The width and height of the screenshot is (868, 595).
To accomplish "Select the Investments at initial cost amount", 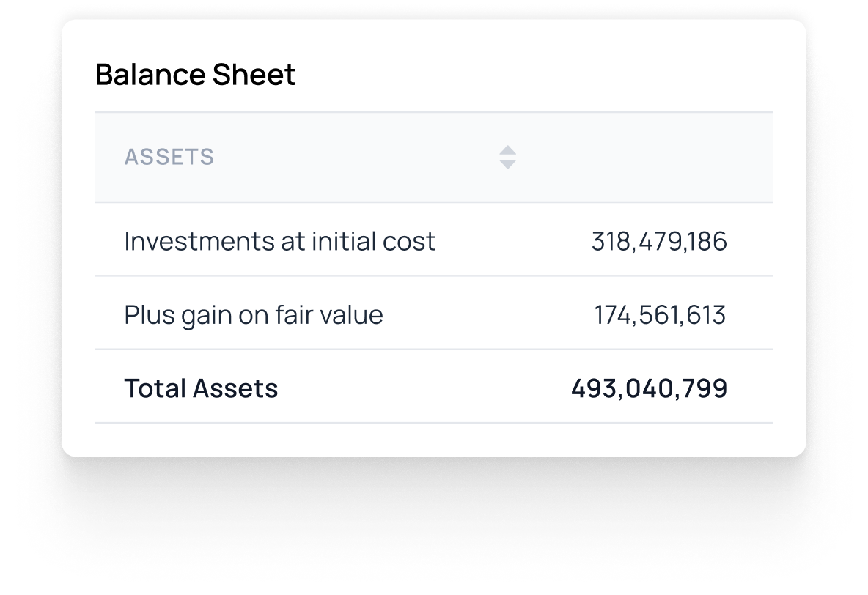I will point(659,240).
